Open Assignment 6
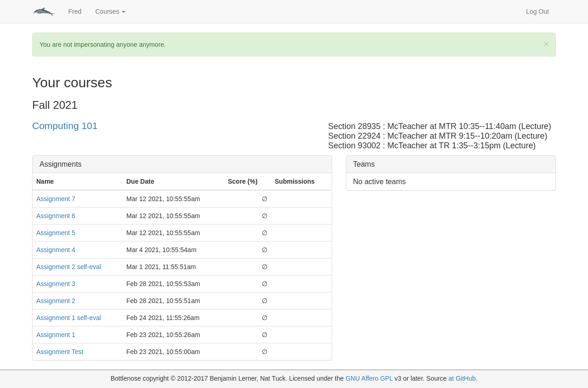This screenshot has width=588, height=388. click(x=56, y=216)
